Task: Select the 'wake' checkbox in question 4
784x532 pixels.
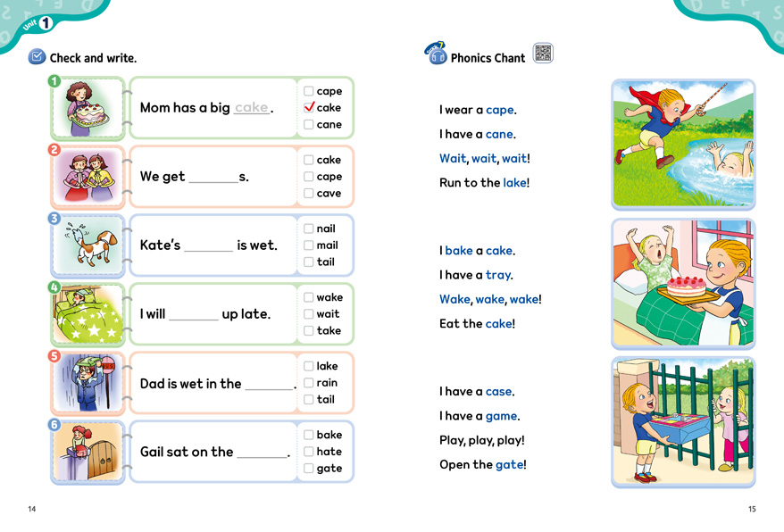Action: [309, 297]
